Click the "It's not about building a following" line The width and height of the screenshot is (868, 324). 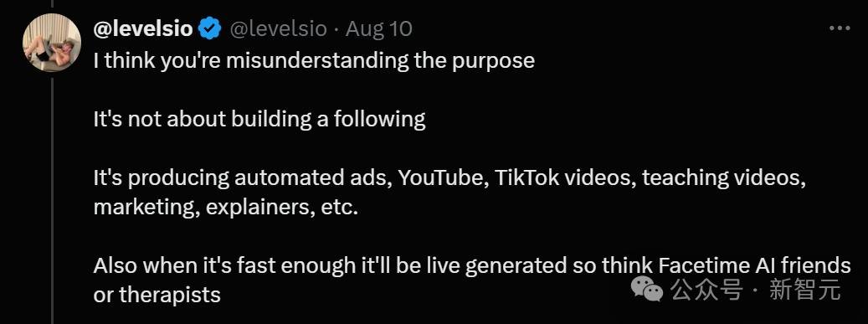(x=259, y=119)
